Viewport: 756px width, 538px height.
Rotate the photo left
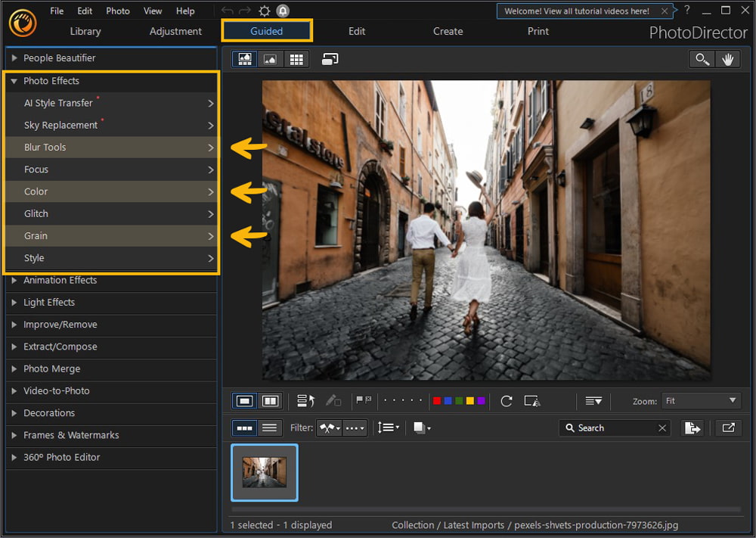pos(507,401)
